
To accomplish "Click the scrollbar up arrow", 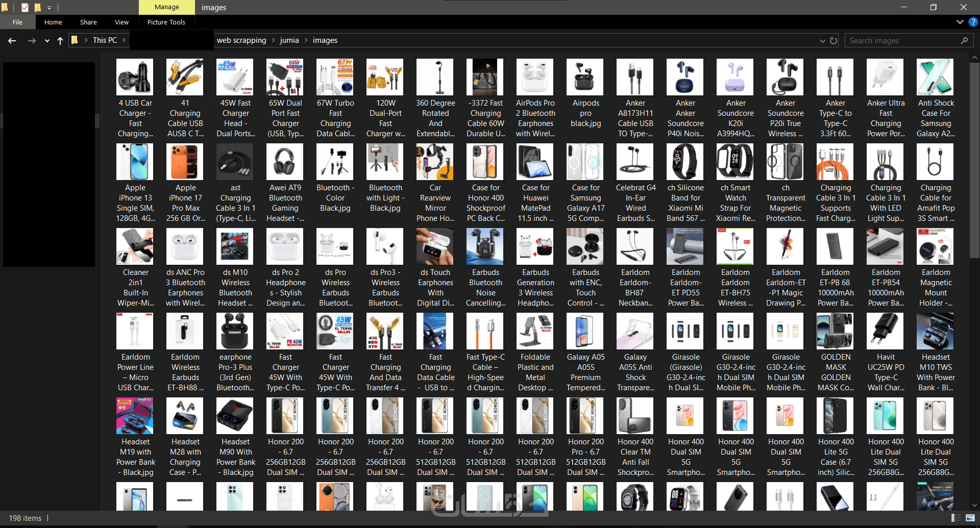I will (975, 58).
